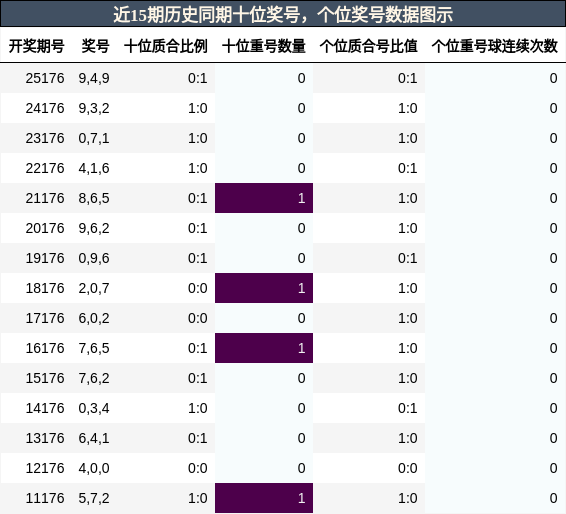The width and height of the screenshot is (566, 514).
Task: Click winning numbers 0,3,4
Action: pyautogui.click(x=94, y=408)
